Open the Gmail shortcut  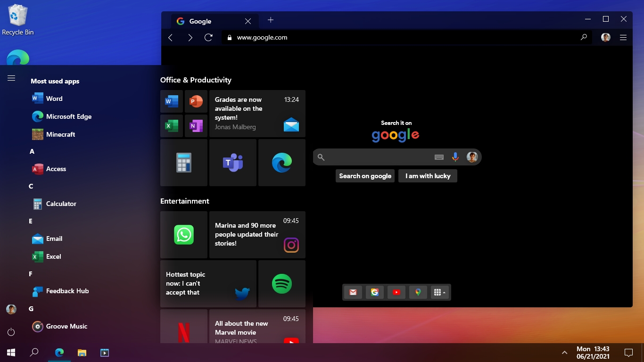pyautogui.click(x=353, y=292)
